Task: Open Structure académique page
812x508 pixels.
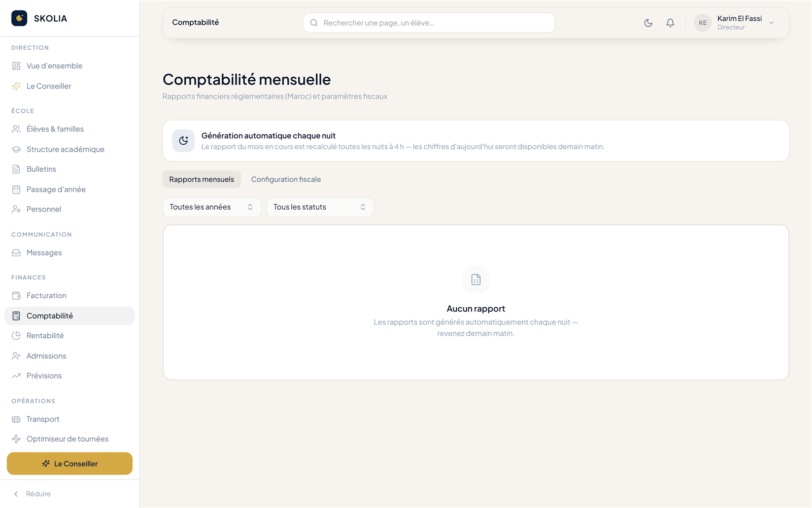Action: pos(70,149)
